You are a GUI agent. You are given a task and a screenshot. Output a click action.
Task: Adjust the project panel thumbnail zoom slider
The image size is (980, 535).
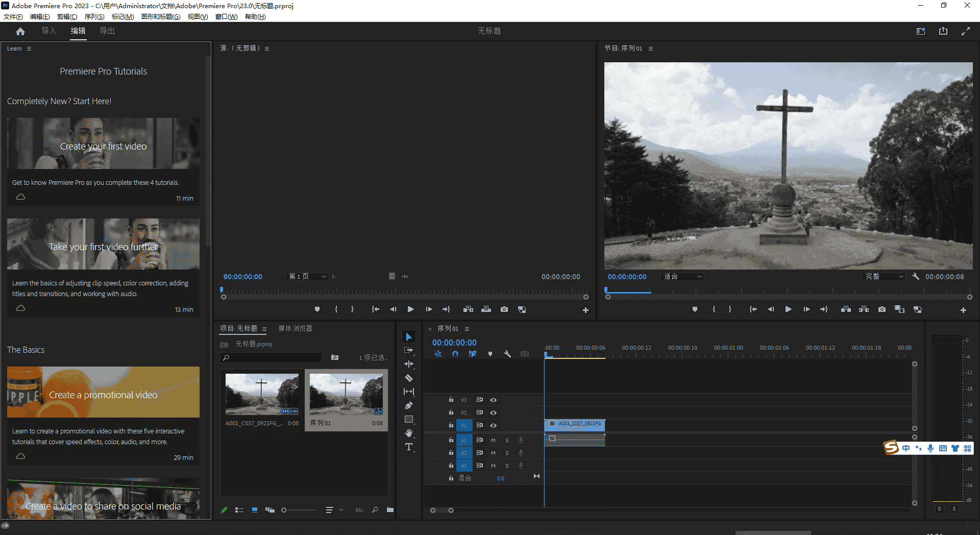click(x=284, y=510)
